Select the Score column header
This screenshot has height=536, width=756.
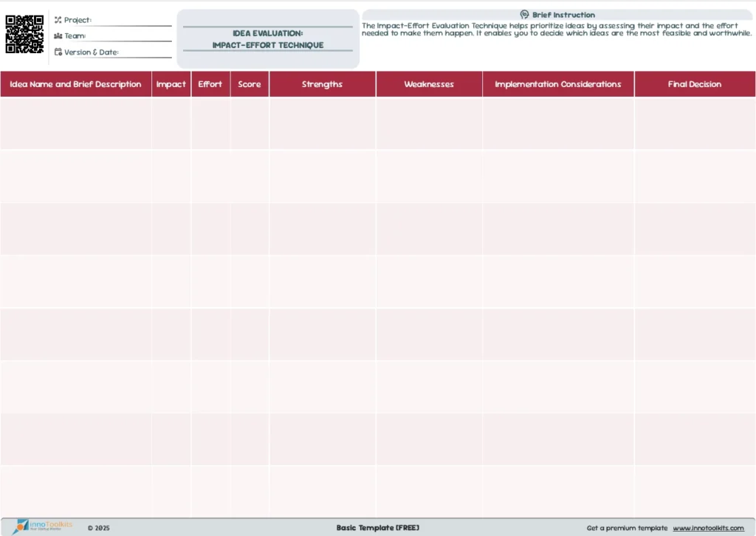click(x=250, y=84)
